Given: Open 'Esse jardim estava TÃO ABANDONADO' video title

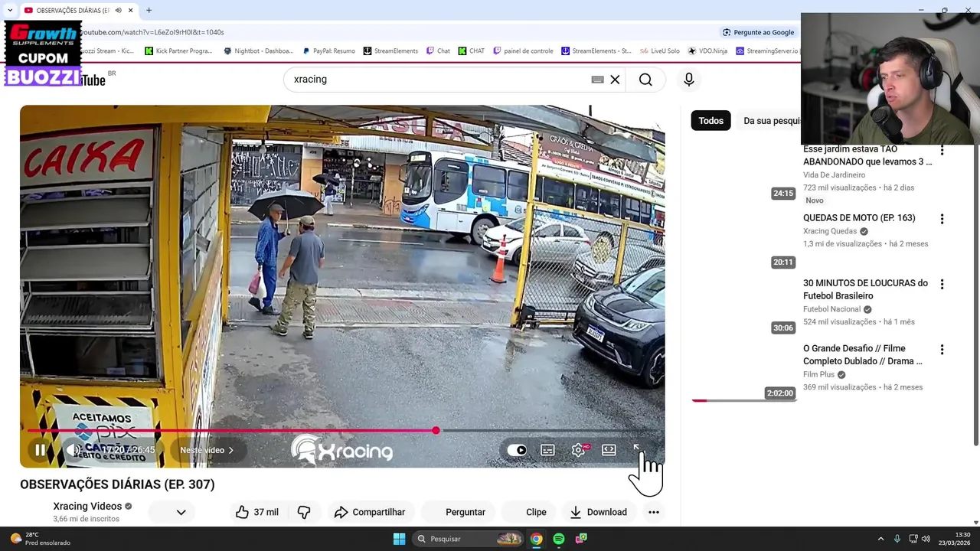Looking at the screenshot, I should pos(867,155).
